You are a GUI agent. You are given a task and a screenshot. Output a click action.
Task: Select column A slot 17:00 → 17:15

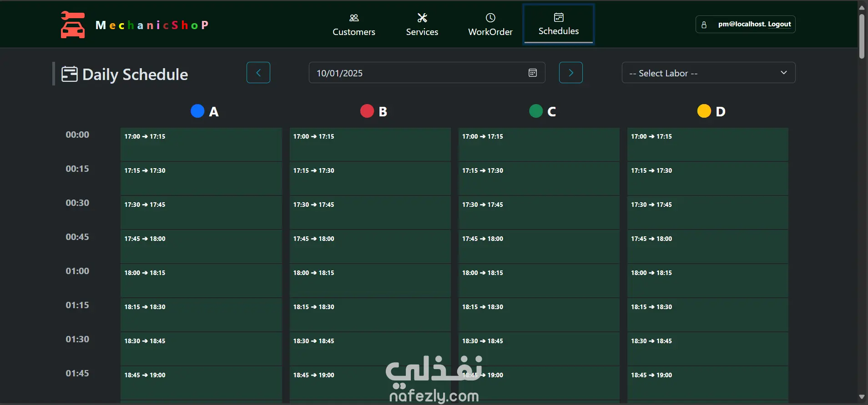[x=201, y=144]
